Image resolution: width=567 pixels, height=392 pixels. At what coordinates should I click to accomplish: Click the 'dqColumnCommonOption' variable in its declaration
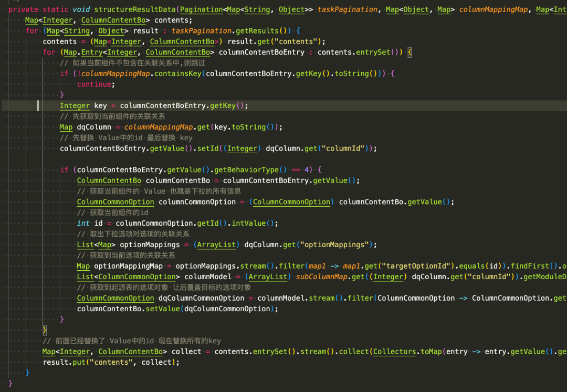point(202,298)
